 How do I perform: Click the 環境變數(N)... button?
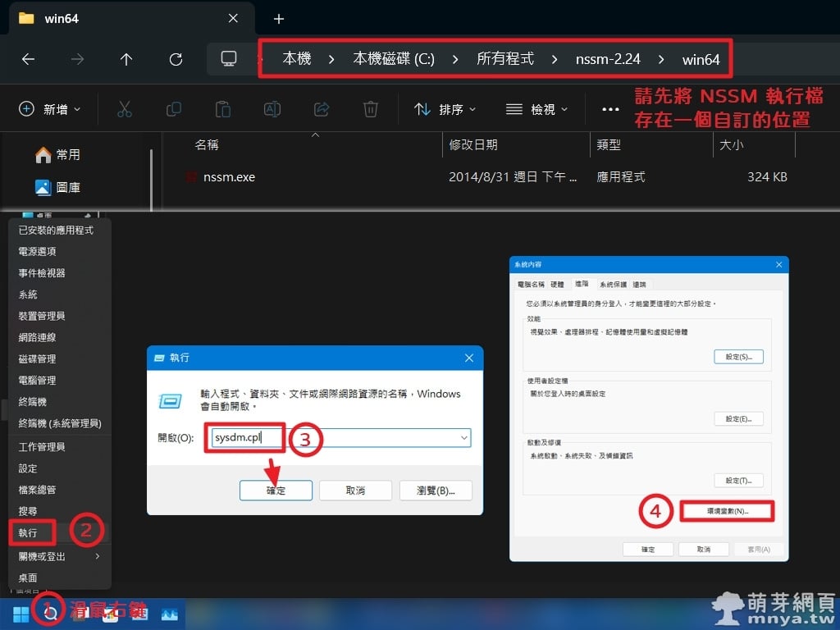click(x=728, y=511)
